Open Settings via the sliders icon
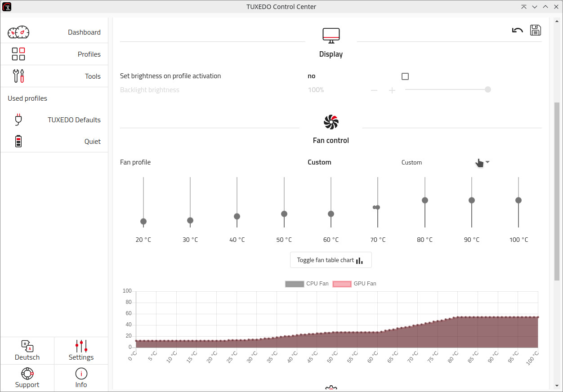The height and width of the screenshot is (392, 563). pyautogui.click(x=81, y=351)
